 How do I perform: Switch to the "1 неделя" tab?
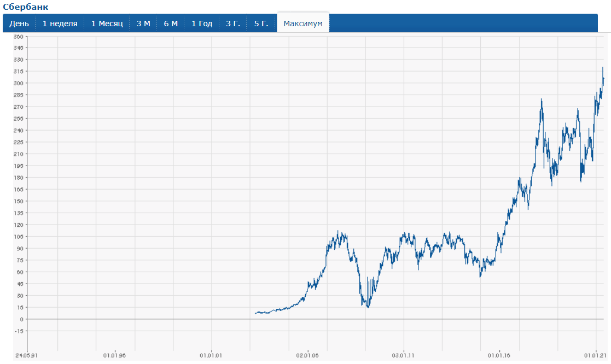pos(60,24)
